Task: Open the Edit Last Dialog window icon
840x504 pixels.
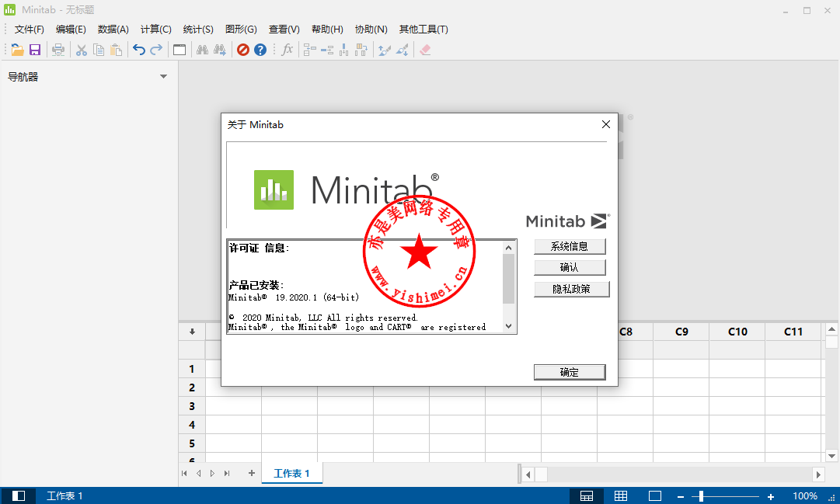Action: [x=180, y=50]
